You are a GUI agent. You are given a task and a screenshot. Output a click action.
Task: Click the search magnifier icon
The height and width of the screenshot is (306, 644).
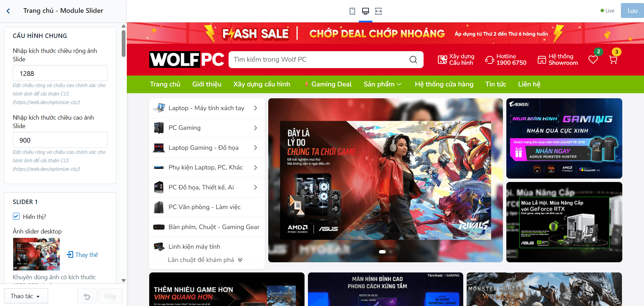(x=413, y=60)
